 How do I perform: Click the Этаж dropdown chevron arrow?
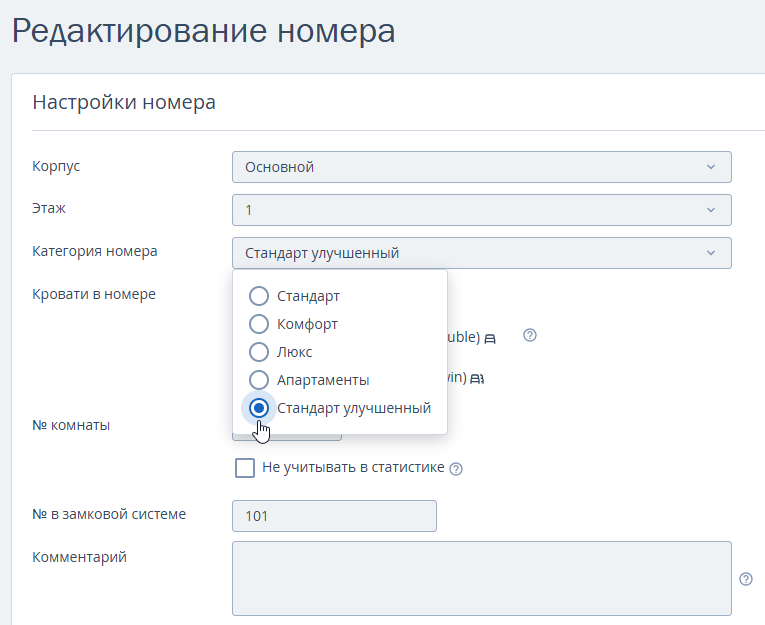[711, 210]
